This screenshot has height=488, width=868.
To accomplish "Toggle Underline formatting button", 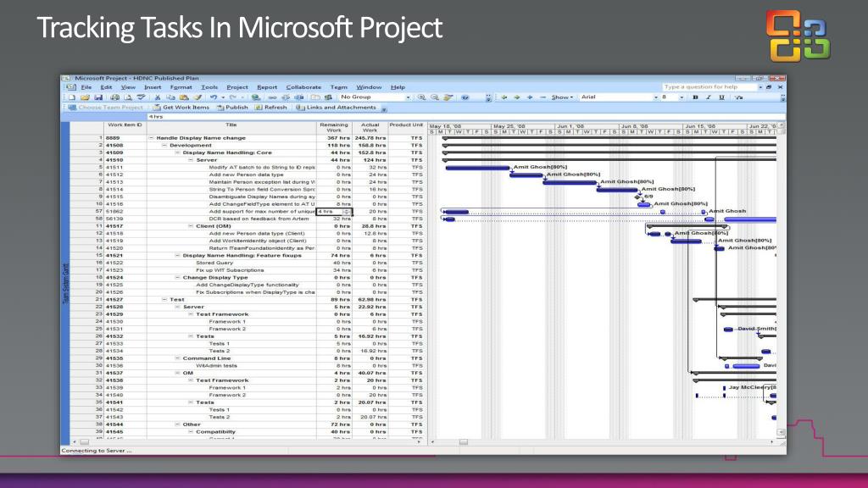I will click(x=722, y=97).
